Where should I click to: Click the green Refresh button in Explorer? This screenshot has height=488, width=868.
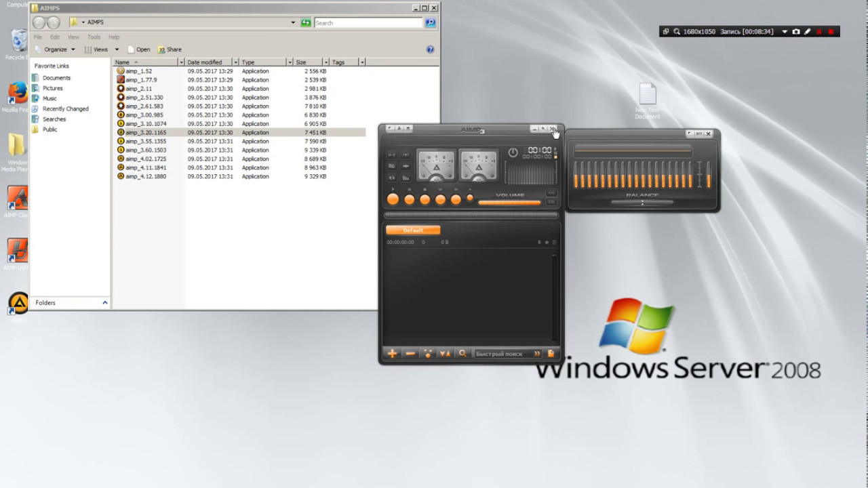click(306, 22)
